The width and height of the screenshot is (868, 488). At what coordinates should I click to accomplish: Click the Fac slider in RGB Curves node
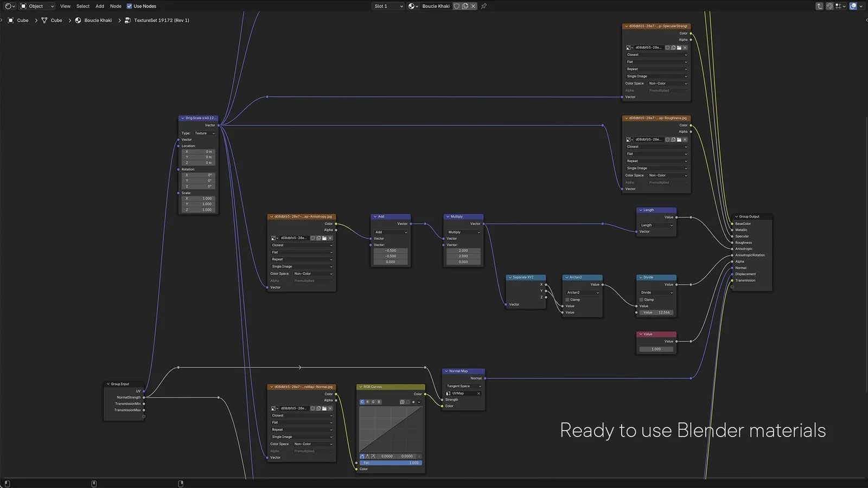391,463
